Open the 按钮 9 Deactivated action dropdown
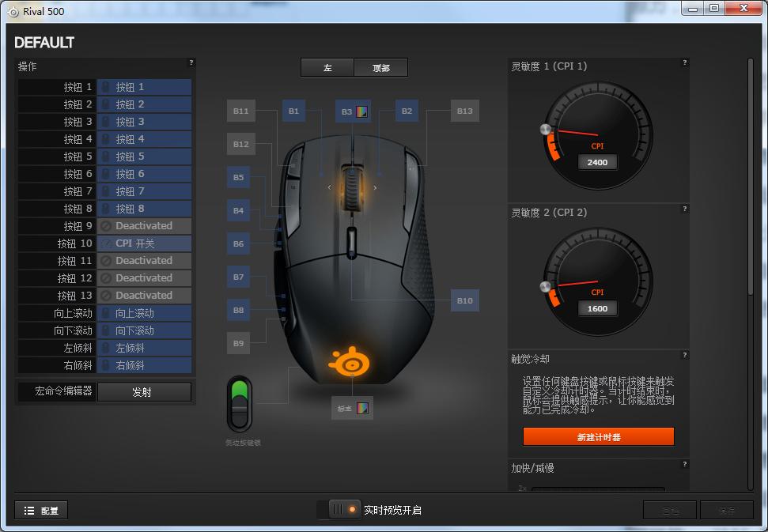 point(144,226)
